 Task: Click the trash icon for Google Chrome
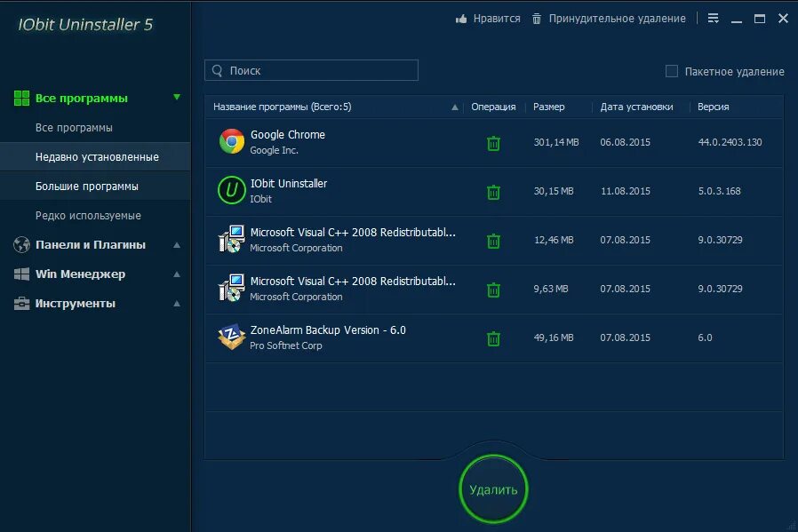[493, 143]
